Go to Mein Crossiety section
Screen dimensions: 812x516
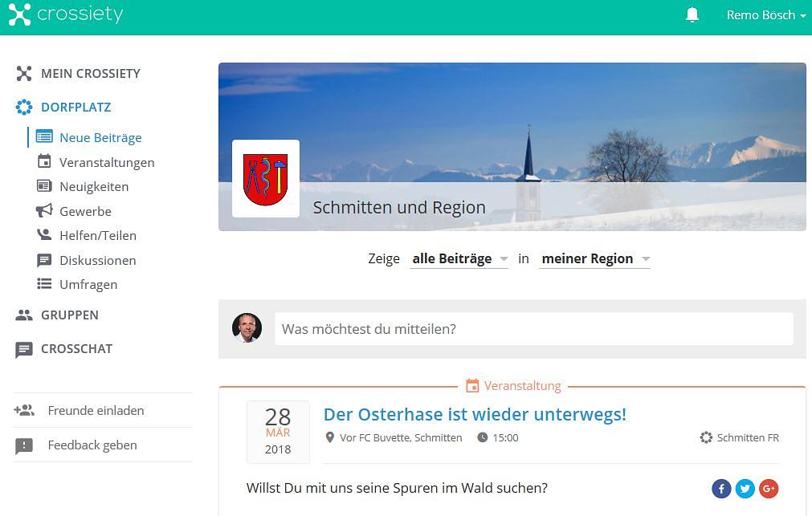tap(90, 74)
